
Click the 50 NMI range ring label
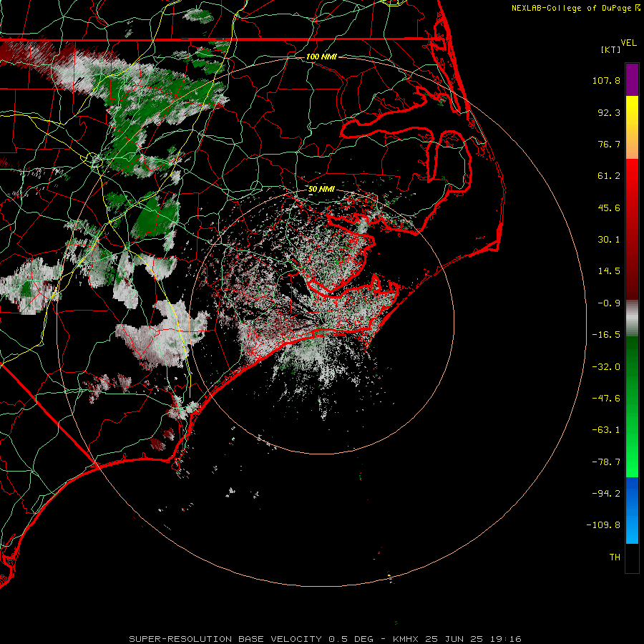321,189
